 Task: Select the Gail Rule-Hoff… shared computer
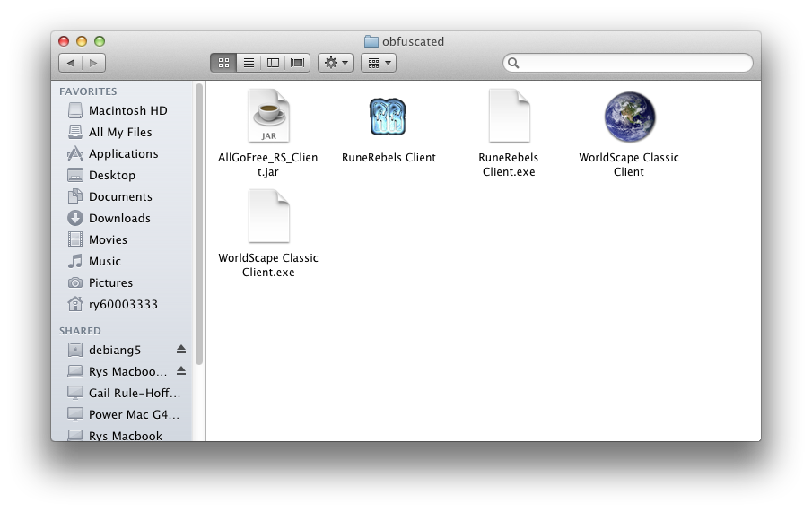tap(127, 394)
